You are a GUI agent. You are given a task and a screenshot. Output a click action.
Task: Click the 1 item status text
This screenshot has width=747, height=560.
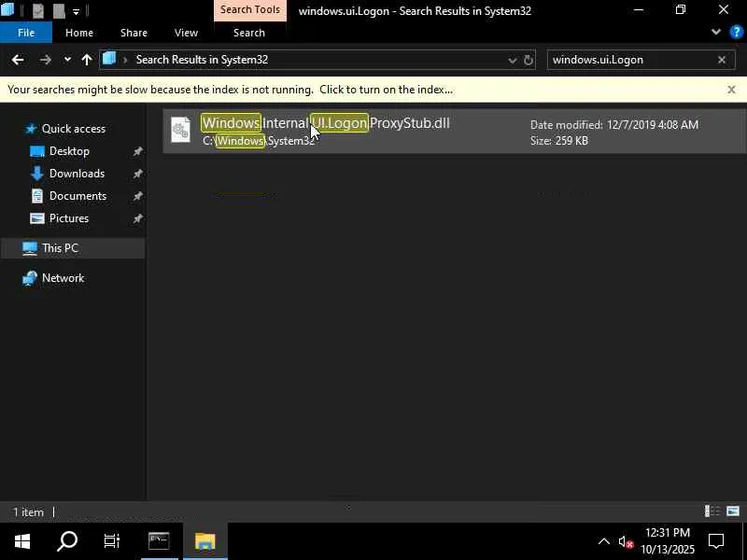pos(28,512)
